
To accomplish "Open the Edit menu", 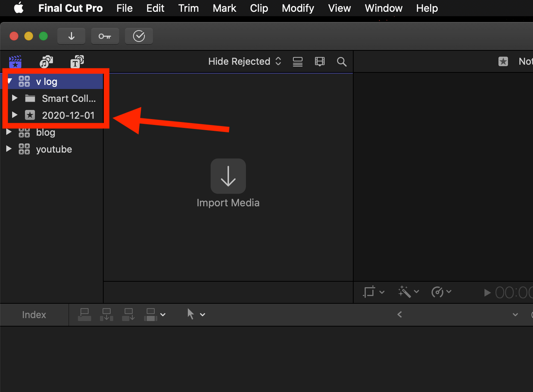I will (155, 8).
